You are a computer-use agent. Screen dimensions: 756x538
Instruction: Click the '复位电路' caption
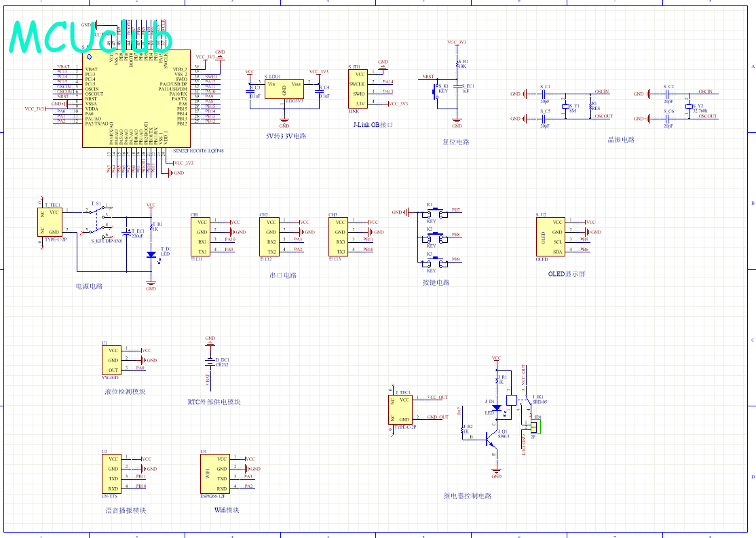455,142
